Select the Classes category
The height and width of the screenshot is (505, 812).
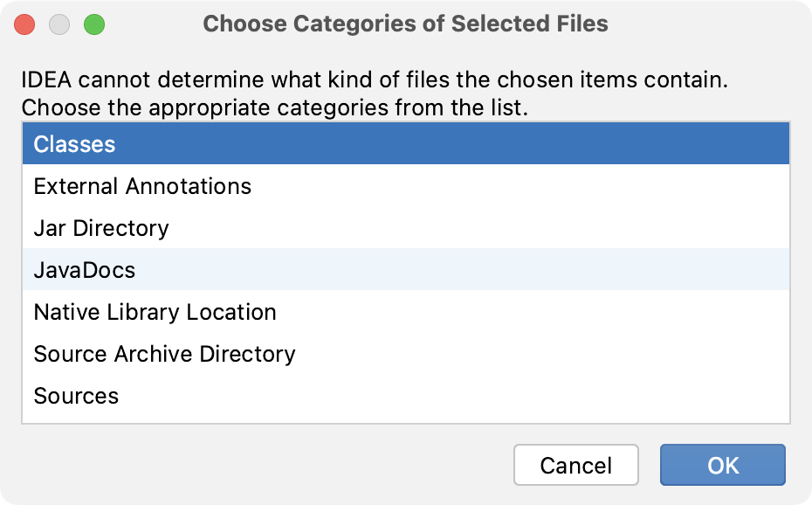click(x=406, y=144)
